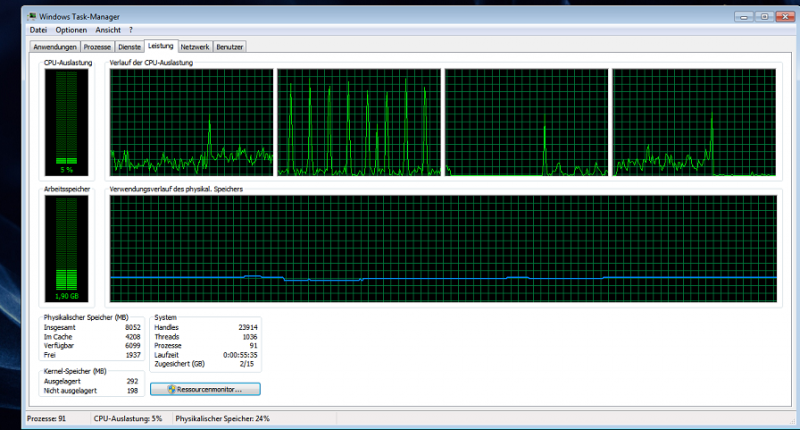Click the Laufzeit value 0:00:55:35
Image resolution: width=800 pixels, height=430 pixels.
tap(240, 355)
